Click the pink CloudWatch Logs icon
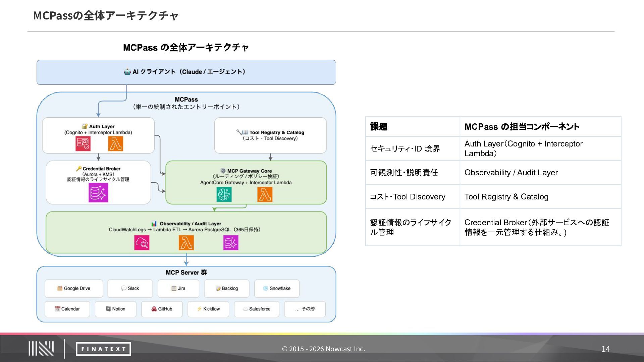This screenshot has height=362, width=644. pos(142,243)
